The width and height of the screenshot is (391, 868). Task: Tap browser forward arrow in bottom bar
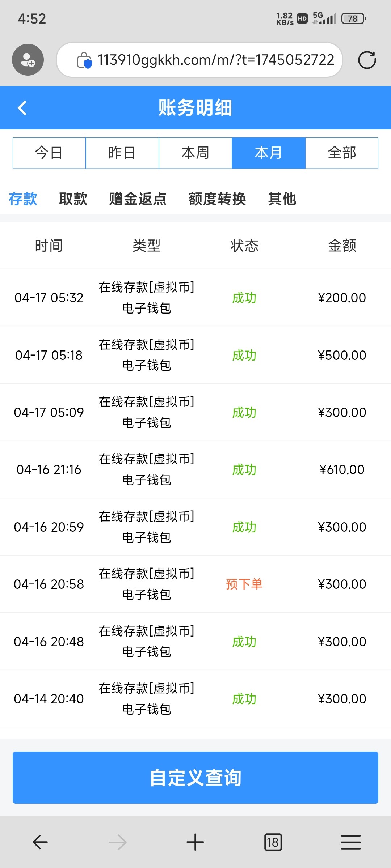point(118,842)
